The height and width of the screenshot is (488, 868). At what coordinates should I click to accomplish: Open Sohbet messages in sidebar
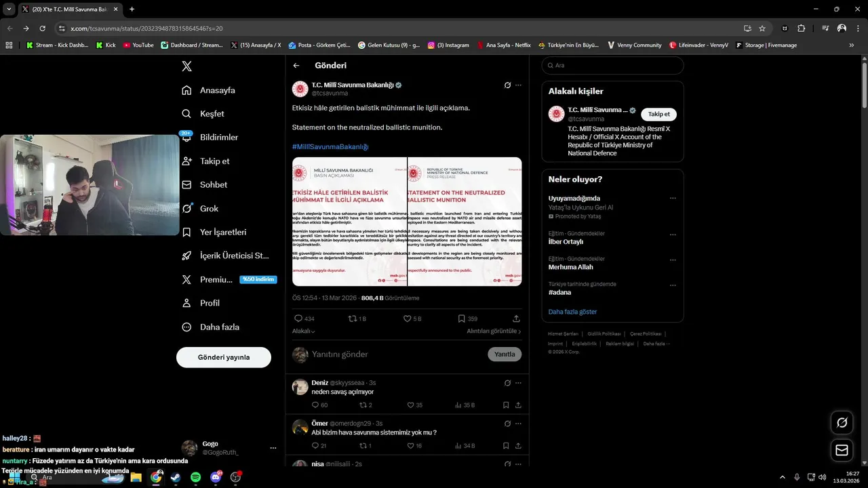[x=204, y=185]
